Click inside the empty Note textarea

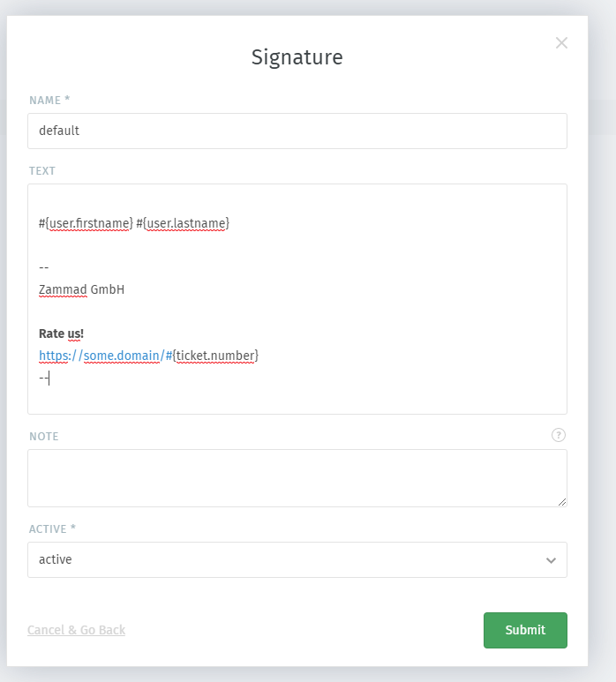[x=297, y=478]
